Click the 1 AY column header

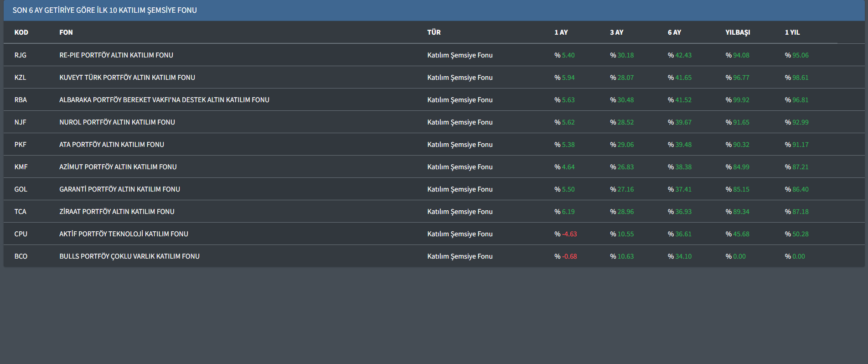561,32
